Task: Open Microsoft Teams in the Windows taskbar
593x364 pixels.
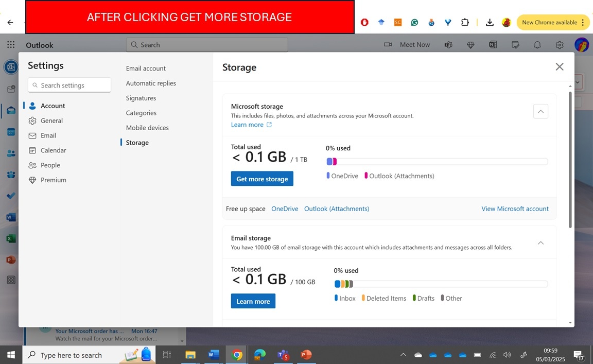Action: (283, 355)
